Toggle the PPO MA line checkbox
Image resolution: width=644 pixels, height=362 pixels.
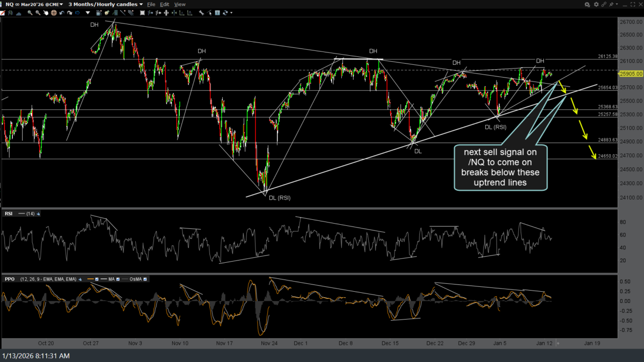pyautogui.click(x=118, y=279)
